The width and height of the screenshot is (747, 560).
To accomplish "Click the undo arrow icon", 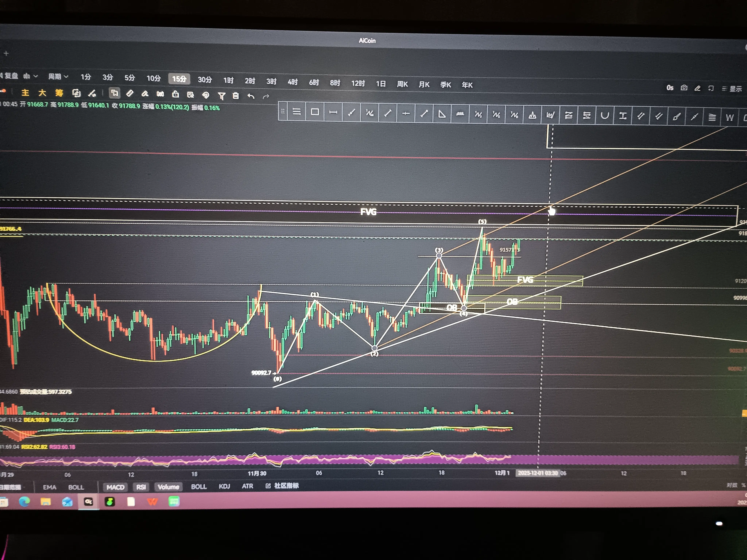I will tap(251, 96).
